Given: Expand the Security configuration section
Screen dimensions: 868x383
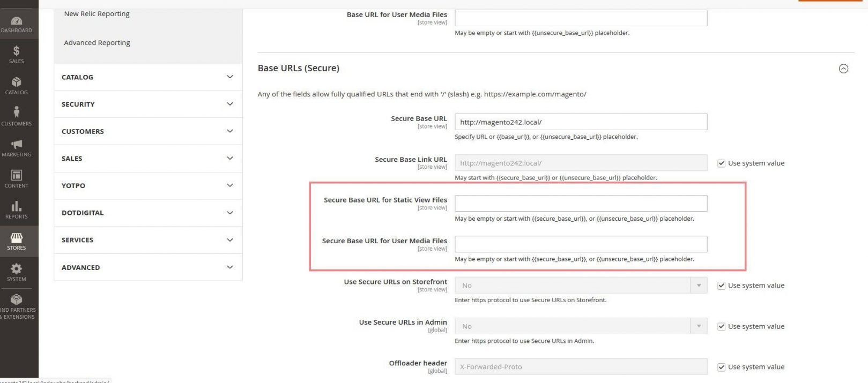Looking at the screenshot, I should click(147, 104).
